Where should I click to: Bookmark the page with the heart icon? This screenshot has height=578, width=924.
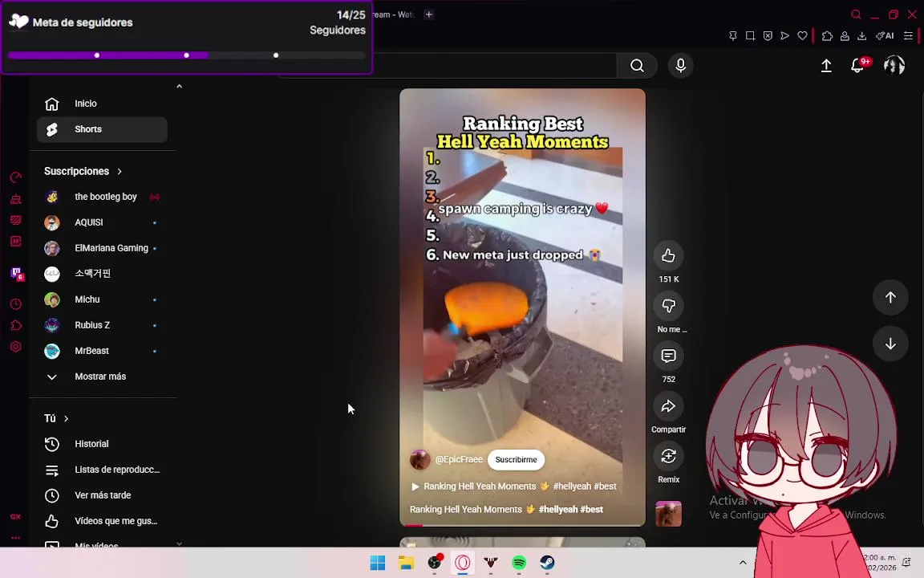(x=802, y=36)
